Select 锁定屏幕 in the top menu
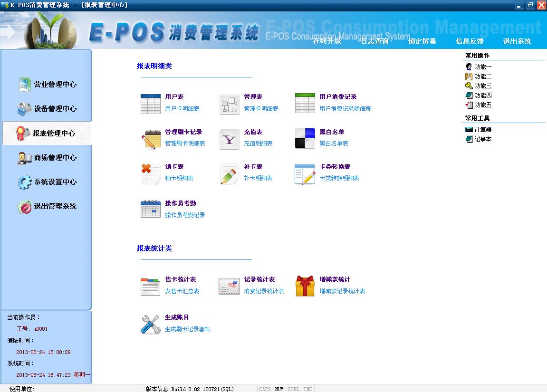The width and height of the screenshot is (547, 392). click(422, 41)
